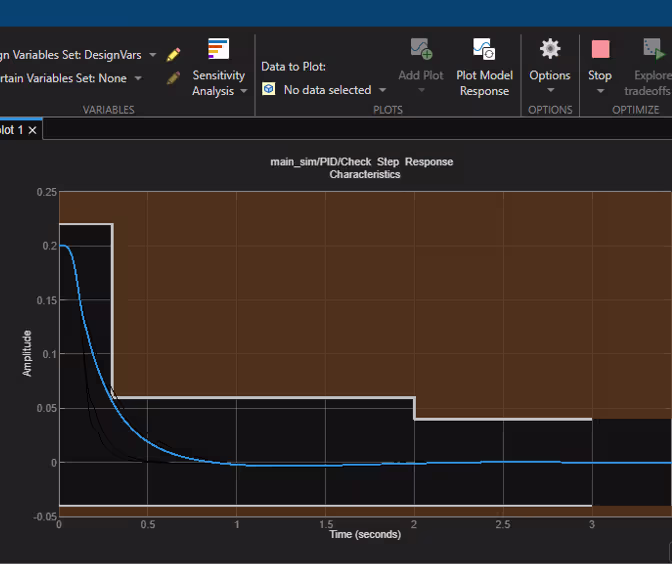Click the Data to Plot: label
672x564 pixels.
(294, 66)
